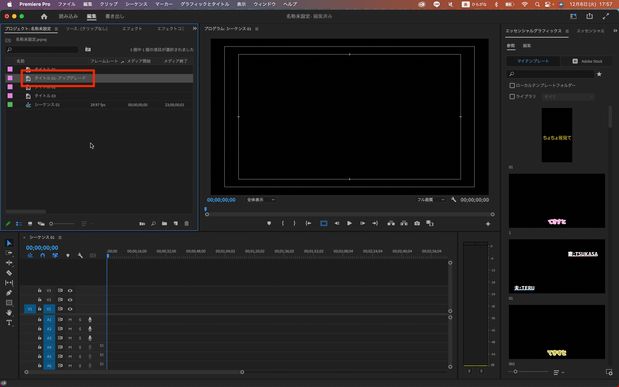The height and width of the screenshot is (387, 619).
Task: Open zoom level dropdown in Program Monitor
Action: (261, 200)
